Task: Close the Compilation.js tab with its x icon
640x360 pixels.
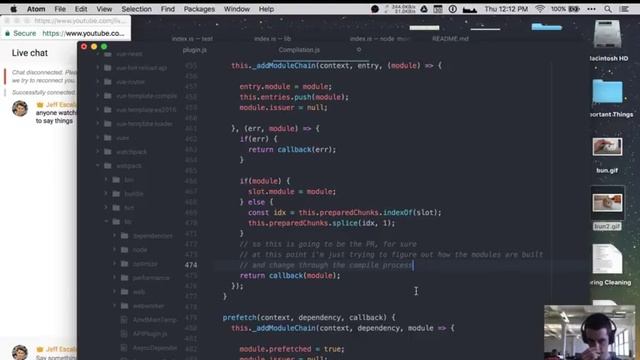Action: [x=359, y=50]
